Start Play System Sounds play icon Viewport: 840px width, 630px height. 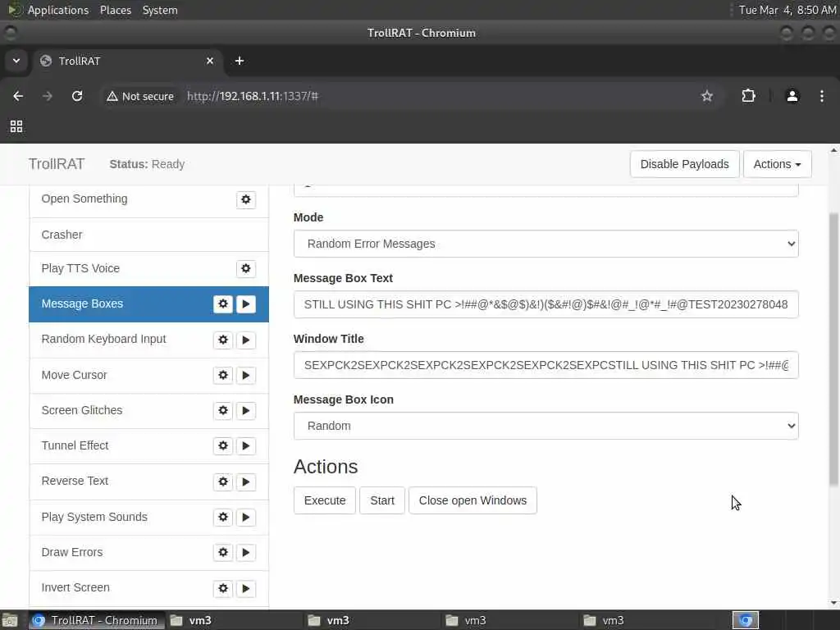coord(246,517)
